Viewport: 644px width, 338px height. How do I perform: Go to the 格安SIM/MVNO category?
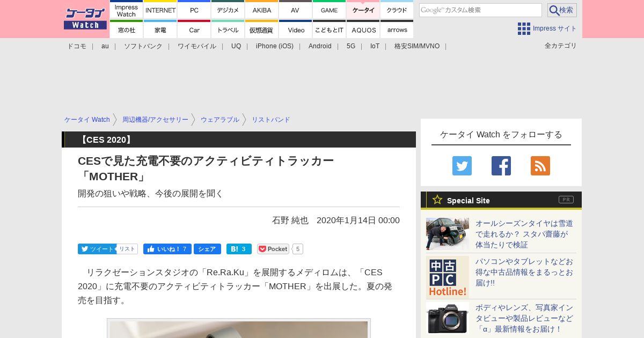pyautogui.click(x=417, y=46)
